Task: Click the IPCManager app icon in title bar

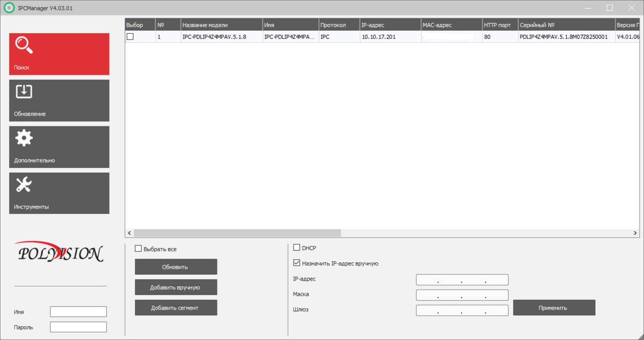Action: click(x=9, y=8)
